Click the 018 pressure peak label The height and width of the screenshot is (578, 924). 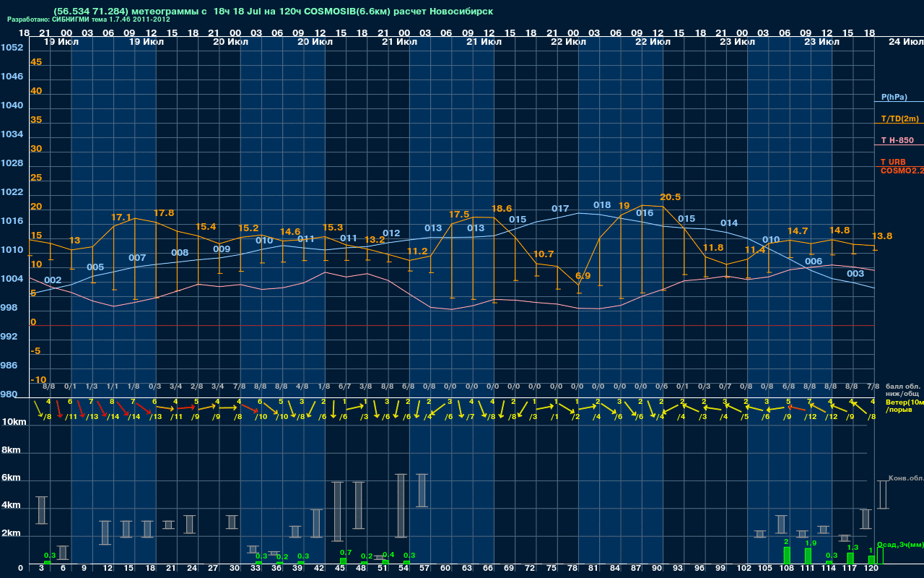(602, 204)
